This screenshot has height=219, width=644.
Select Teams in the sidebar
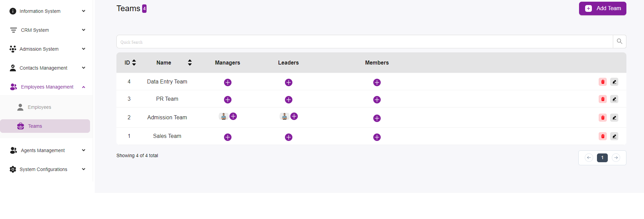(35, 126)
